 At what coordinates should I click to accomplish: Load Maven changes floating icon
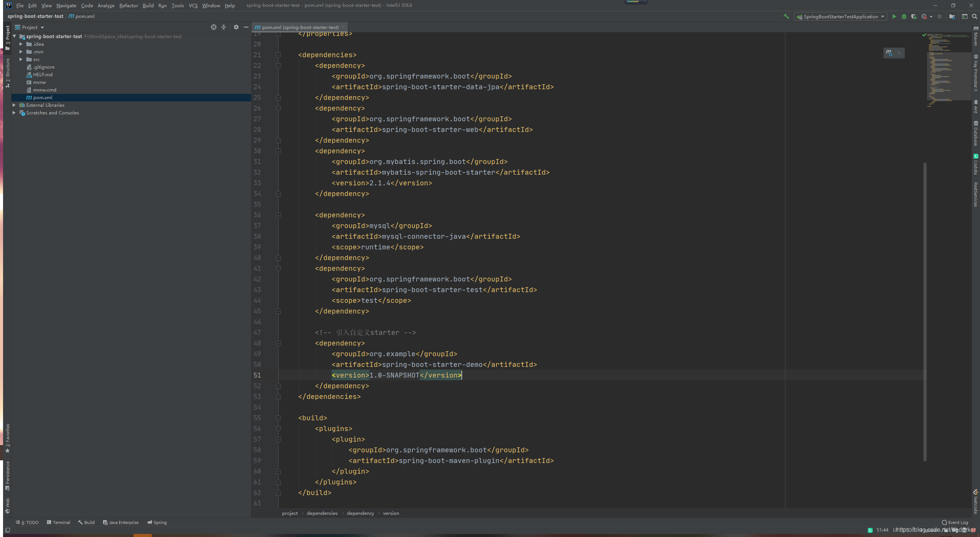tap(889, 53)
